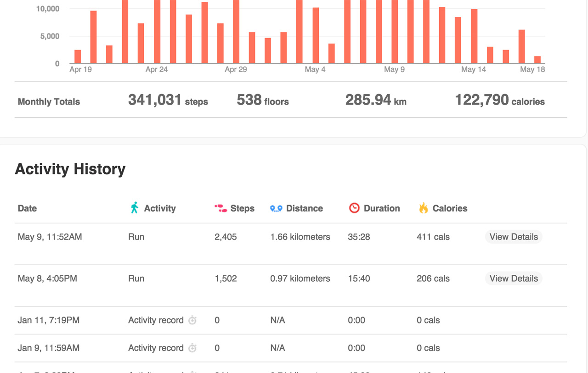
Task: Click the Apr 29 axis label
Action: pos(236,70)
